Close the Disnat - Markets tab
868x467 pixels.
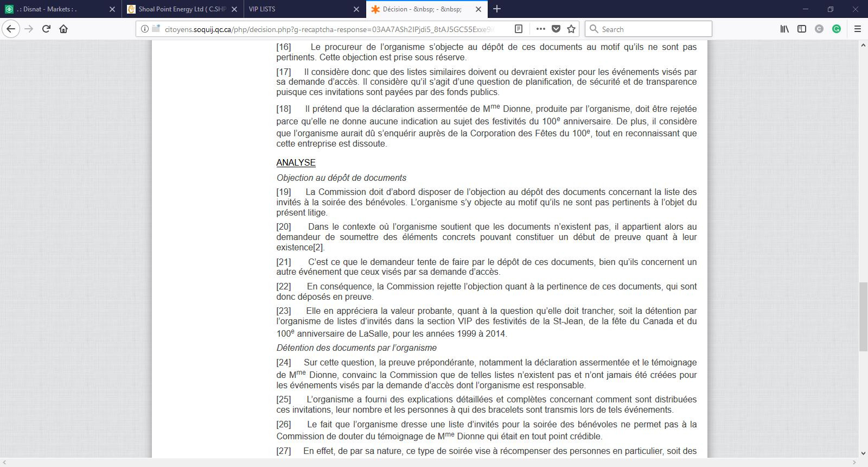point(112,9)
